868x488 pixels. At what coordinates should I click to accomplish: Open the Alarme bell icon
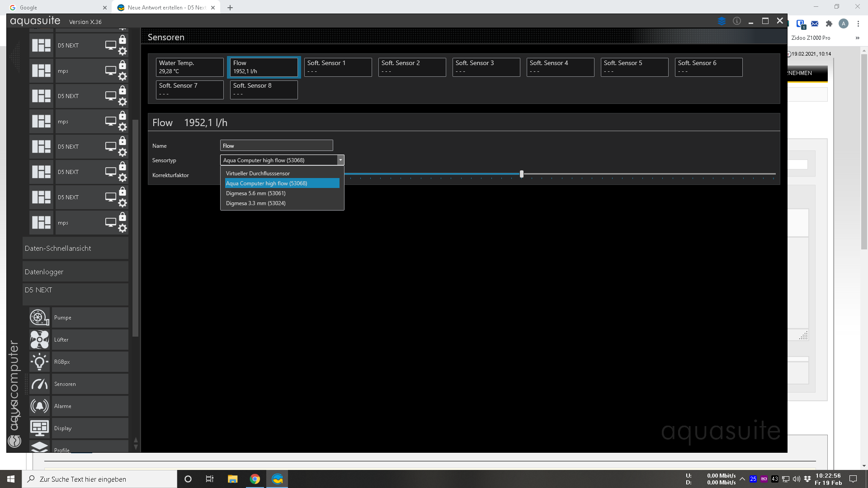click(39, 406)
